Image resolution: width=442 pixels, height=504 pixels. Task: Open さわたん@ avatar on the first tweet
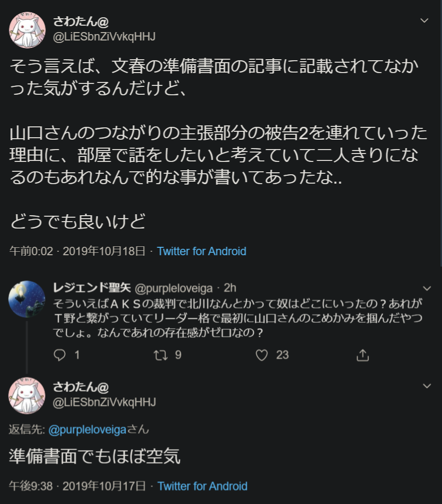coord(27,30)
